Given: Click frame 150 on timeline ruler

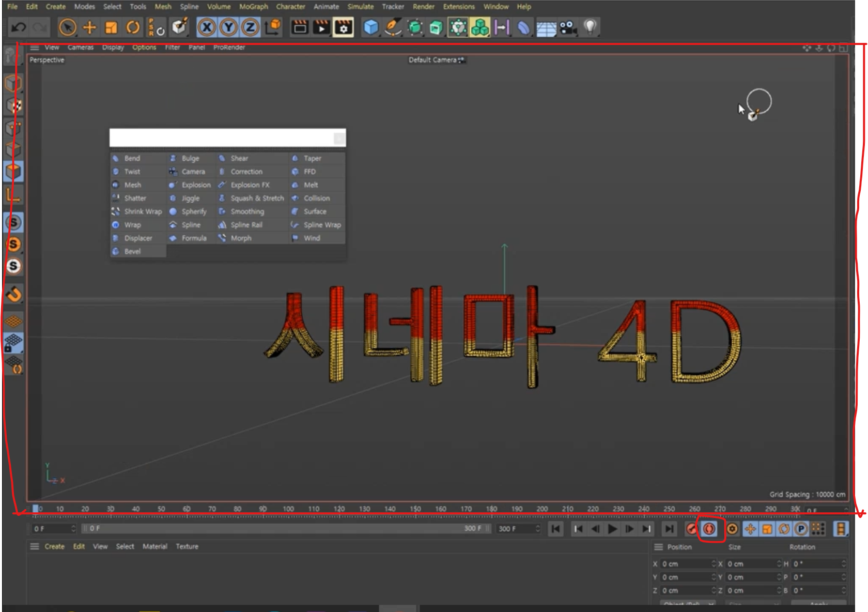Looking at the screenshot, I should click(415, 509).
